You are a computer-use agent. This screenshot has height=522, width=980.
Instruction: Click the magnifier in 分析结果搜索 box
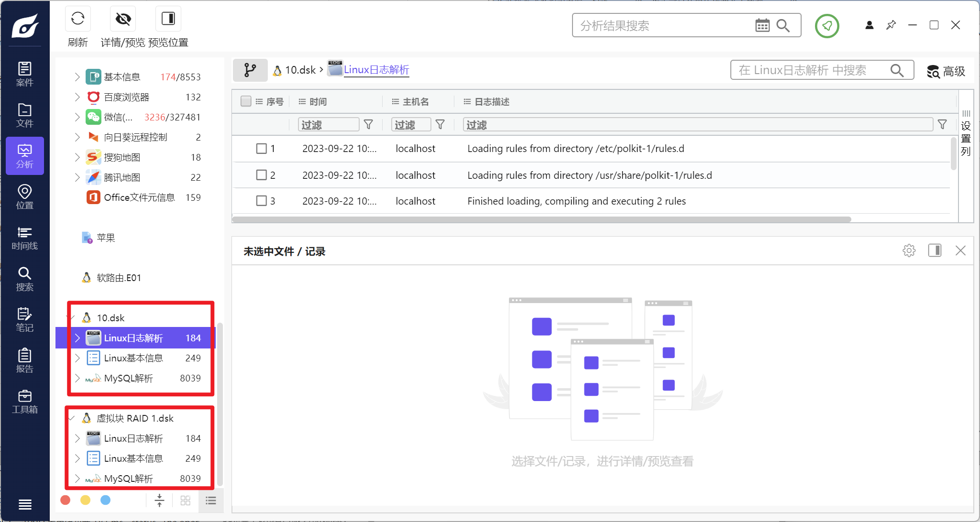coord(783,25)
